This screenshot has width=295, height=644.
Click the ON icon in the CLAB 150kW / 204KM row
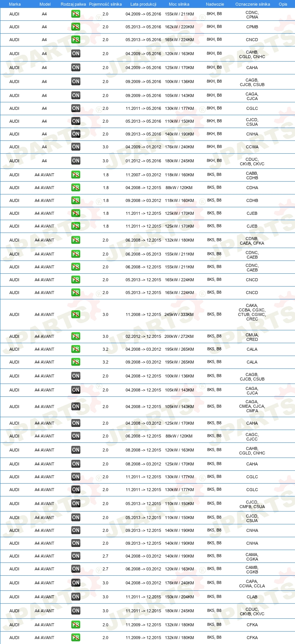pos(76,597)
